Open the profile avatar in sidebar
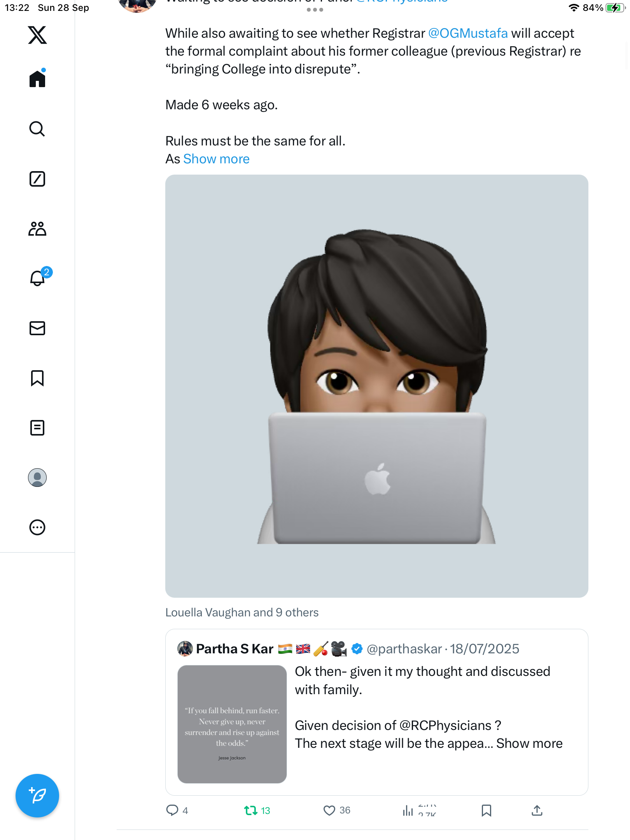Screen dimensions: 630x840 click(x=37, y=478)
